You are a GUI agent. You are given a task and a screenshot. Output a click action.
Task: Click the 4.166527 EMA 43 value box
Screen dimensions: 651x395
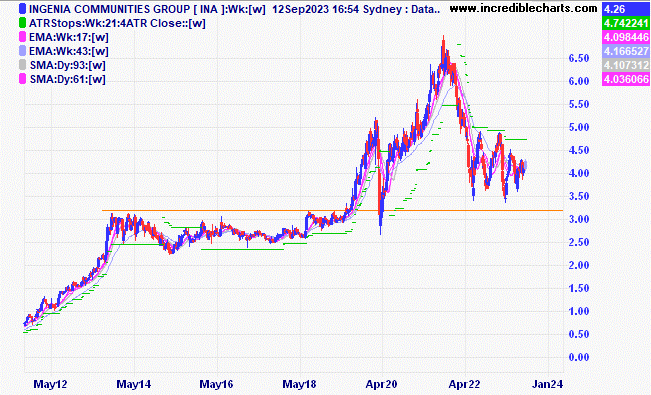point(625,51)
